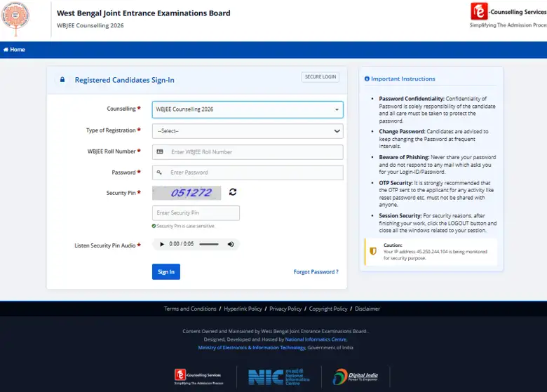
Task: Click the 'Listen Security Pin Audio' label
Action: coord(105,245)
